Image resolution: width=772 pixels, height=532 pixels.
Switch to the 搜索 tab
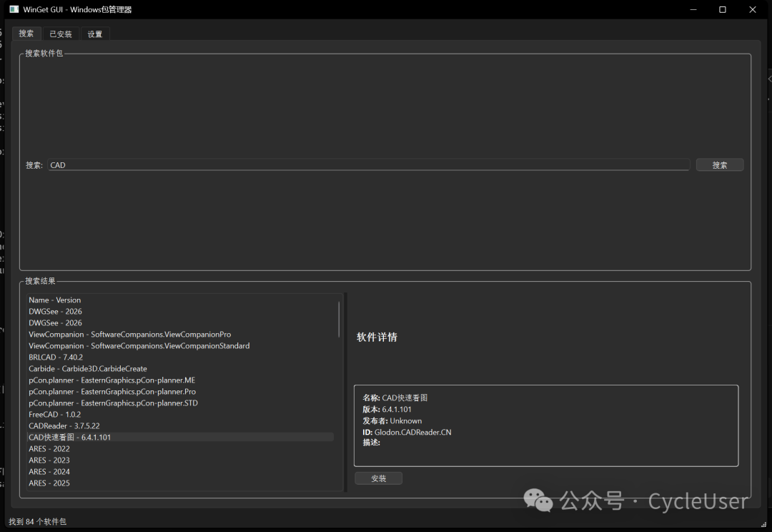26,34
